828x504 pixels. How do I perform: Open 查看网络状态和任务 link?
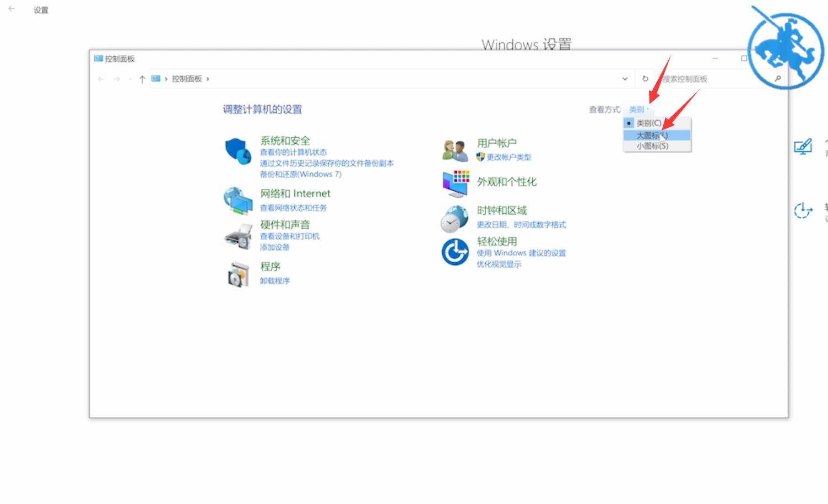point(293,208)
